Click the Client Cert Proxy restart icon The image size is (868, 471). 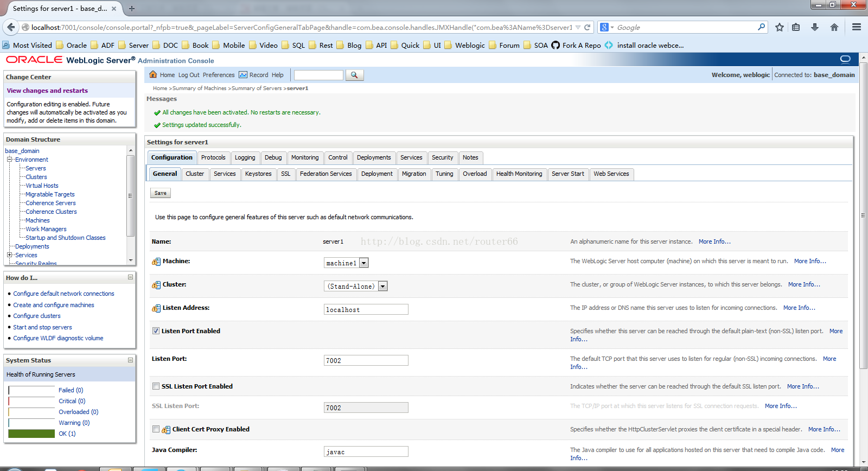pos(166,430)
